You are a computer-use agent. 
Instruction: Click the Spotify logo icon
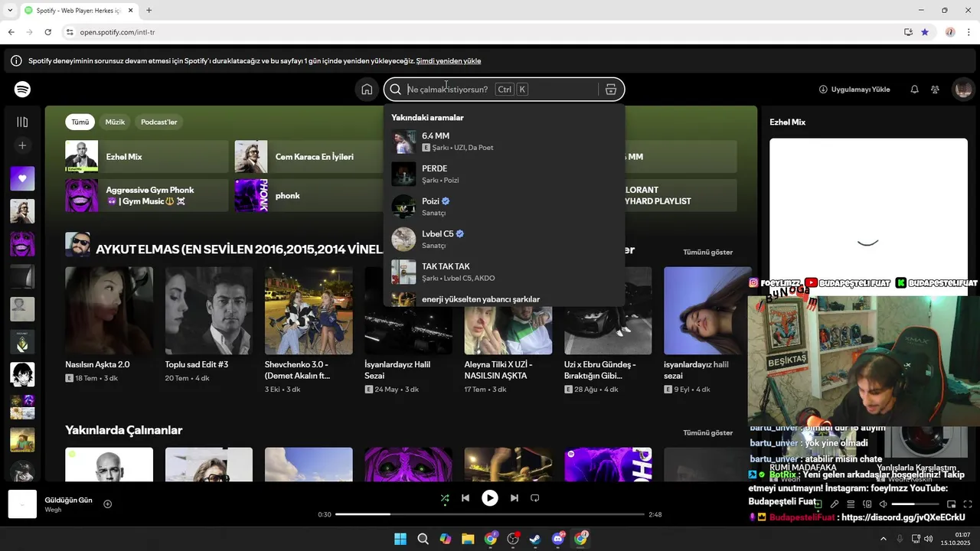[22, 90]
